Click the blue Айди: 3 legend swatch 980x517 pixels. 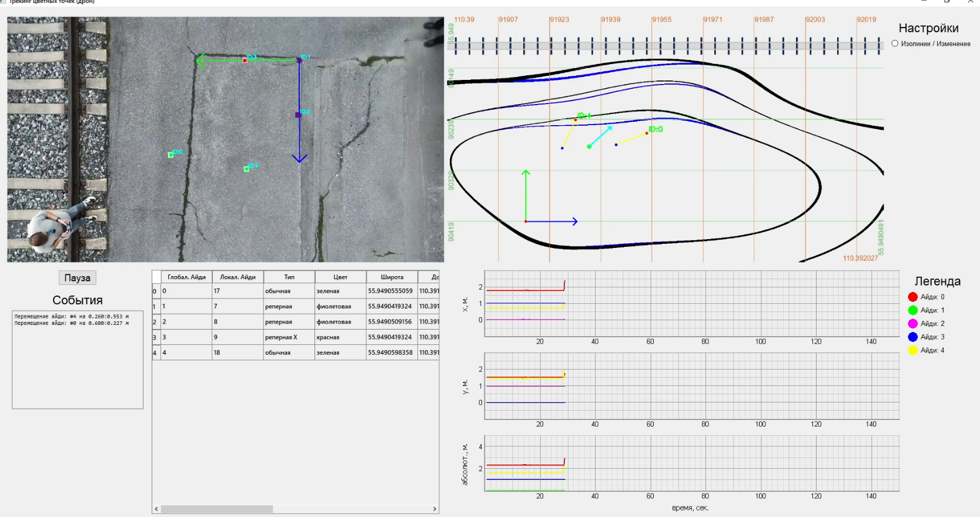click(912, 337)
